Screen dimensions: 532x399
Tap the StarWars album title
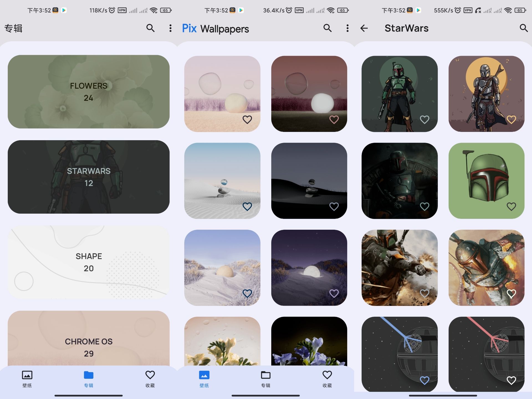(406, 28)
